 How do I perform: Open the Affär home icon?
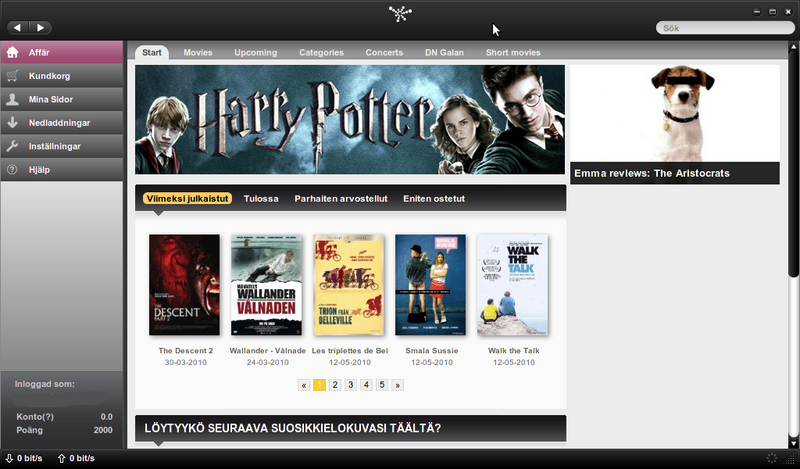[13, 52]
